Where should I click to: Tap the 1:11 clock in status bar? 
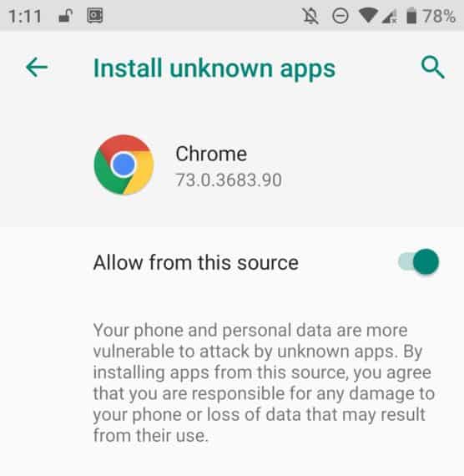pos(25,16)
